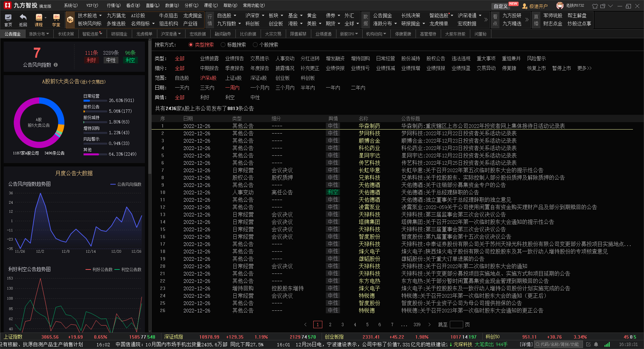
Task: Set scope filter to 创业板
Action: [x=282, y=78]
